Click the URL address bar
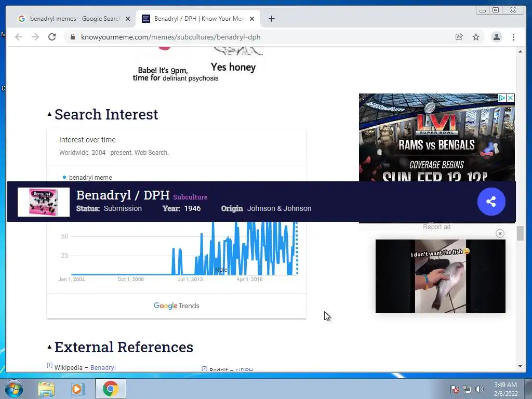 (258, 37)
